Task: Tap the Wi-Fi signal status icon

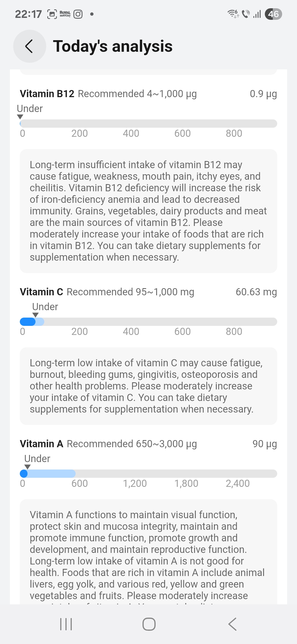Action: 233,14
